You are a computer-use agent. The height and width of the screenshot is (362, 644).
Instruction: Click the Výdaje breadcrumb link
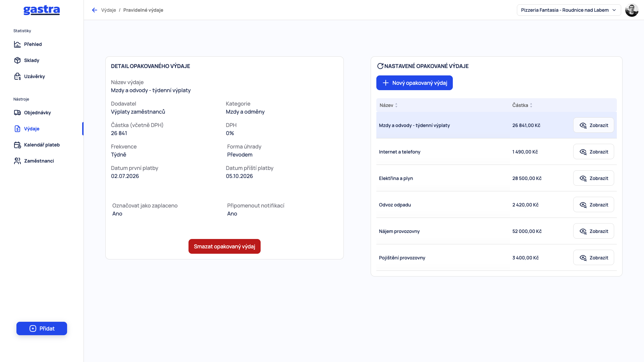point(109,10)
